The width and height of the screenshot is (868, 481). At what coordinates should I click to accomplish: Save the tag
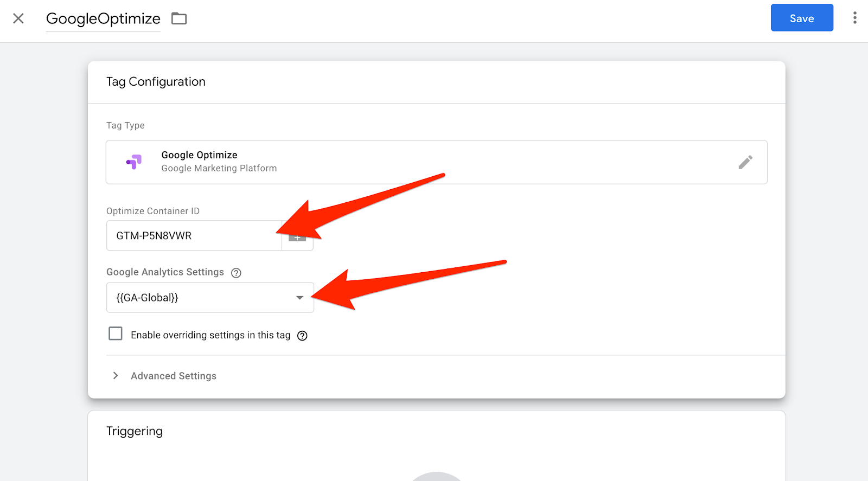[x=802, y=18]
